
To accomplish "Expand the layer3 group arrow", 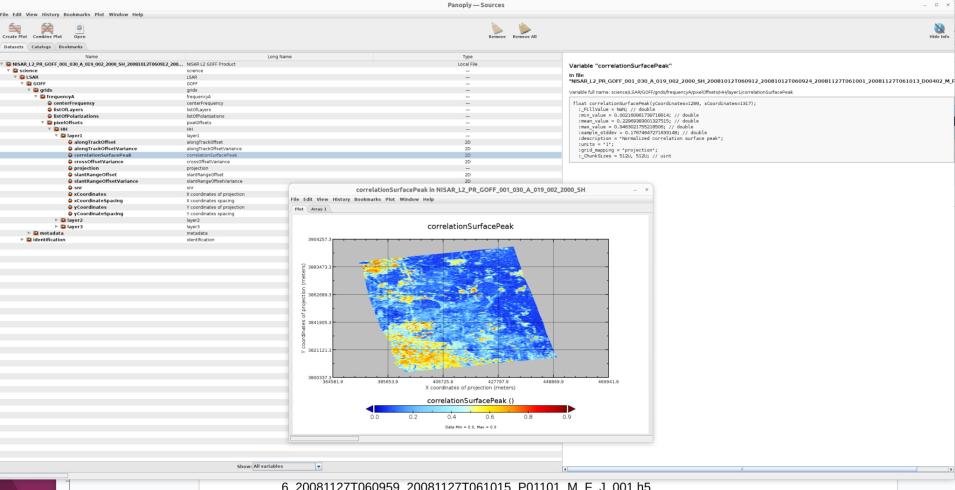I will pos(56,226).
